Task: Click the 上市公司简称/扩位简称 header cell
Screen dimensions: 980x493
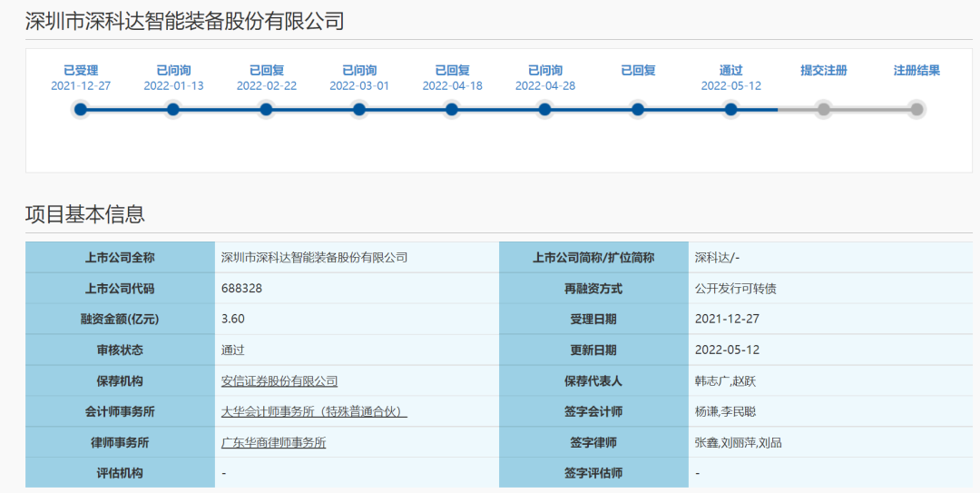Action: click(593, 257)
